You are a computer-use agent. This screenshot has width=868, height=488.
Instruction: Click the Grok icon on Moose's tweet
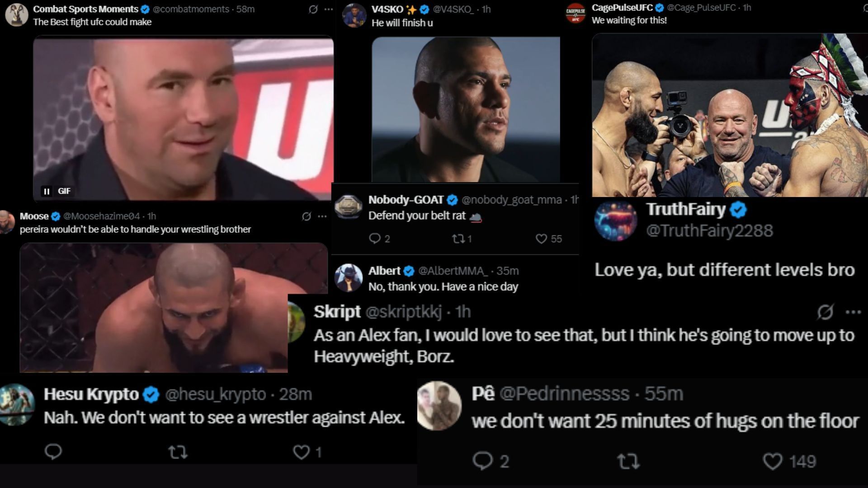pos(307,216)
